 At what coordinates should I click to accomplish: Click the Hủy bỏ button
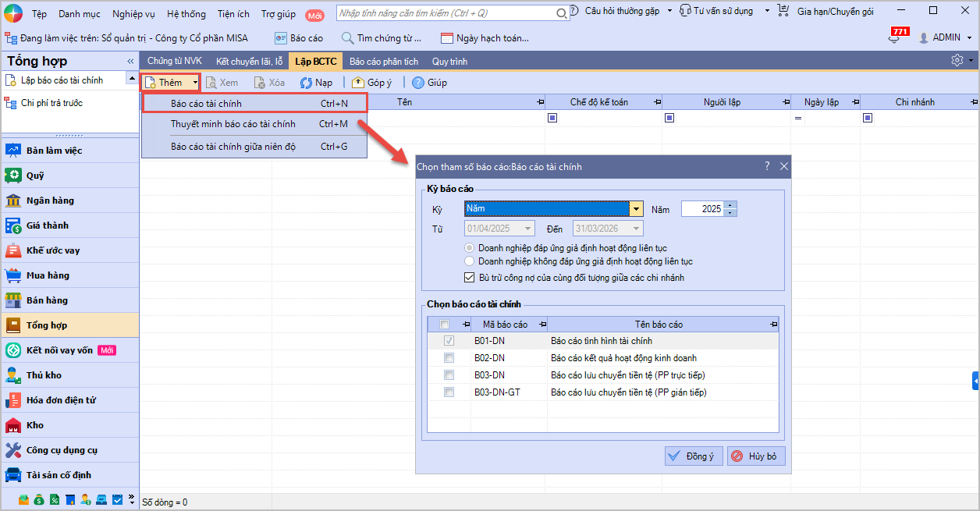point(755,456)
